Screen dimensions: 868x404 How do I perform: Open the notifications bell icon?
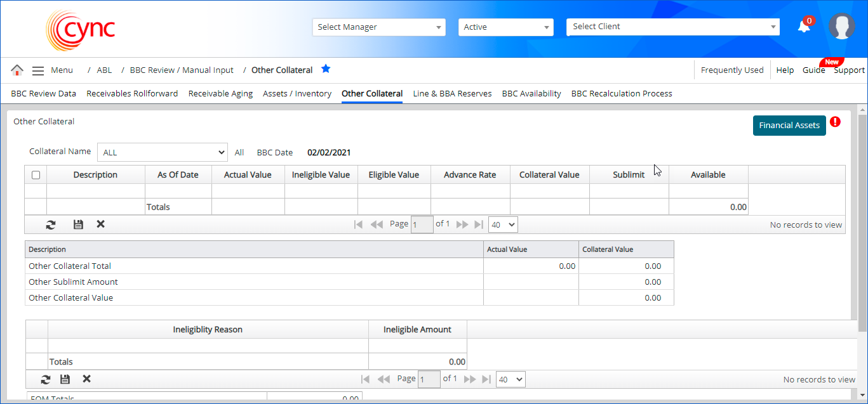[x=804, y=27]
